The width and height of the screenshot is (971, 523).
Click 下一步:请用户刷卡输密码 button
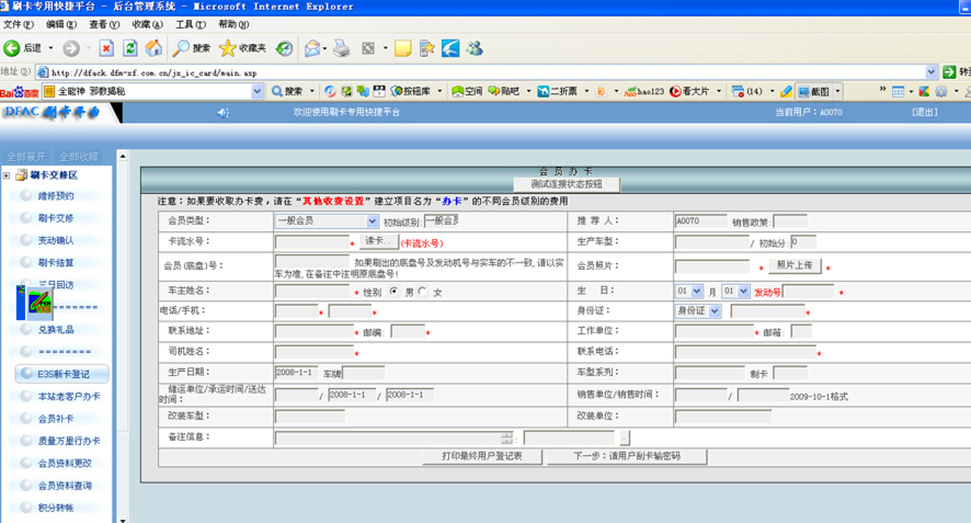tap(627, 456)
